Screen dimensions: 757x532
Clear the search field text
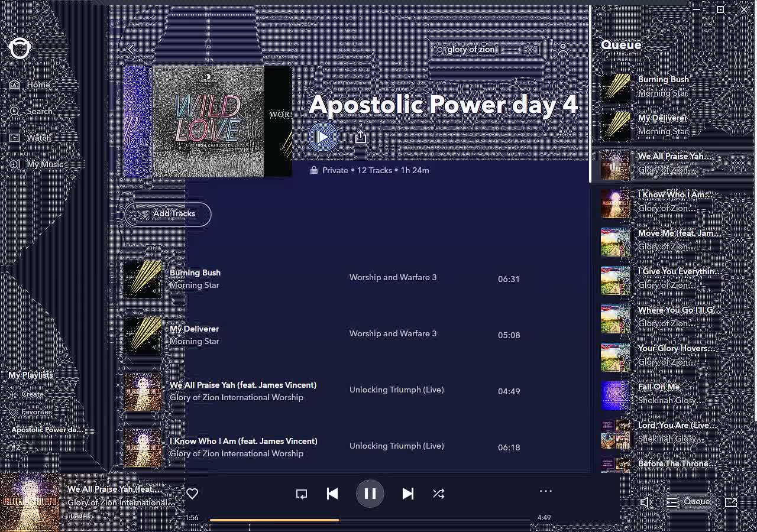coord(530,50)
